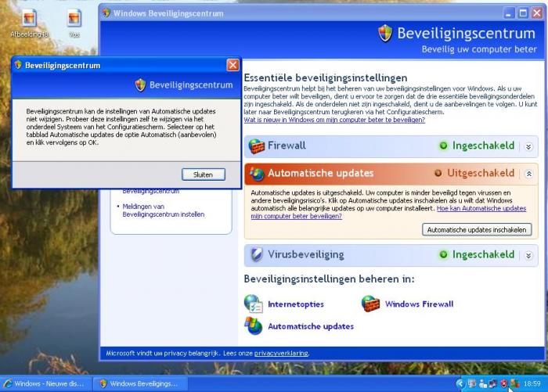Open the Automatische updates link at bottom
Viewport: 548px width, 392px height.
311,326
